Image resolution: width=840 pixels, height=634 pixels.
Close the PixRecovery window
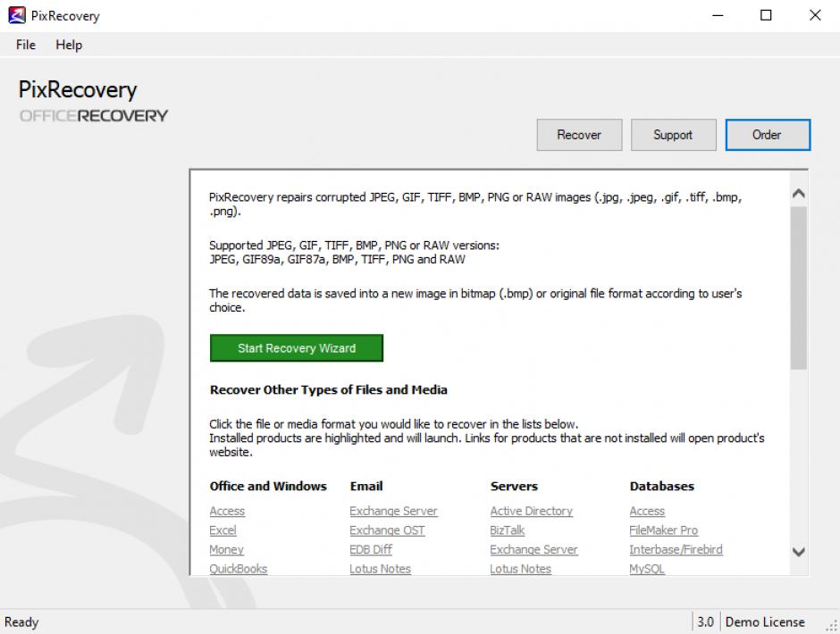(x=815, y=15)
